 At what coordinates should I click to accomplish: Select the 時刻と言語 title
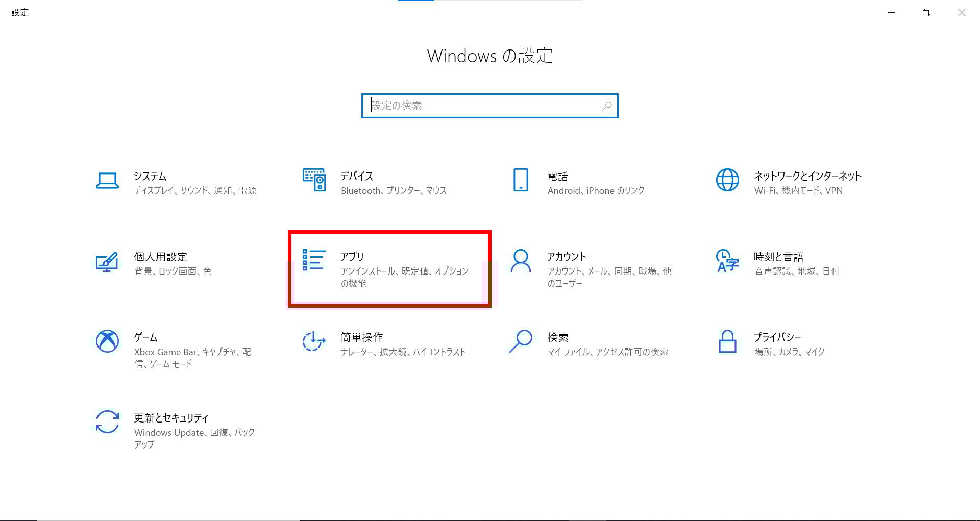(x=779, y=257)
